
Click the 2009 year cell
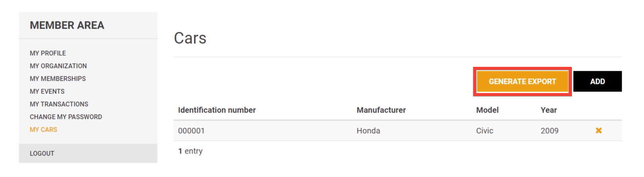[x=549, y=131]
